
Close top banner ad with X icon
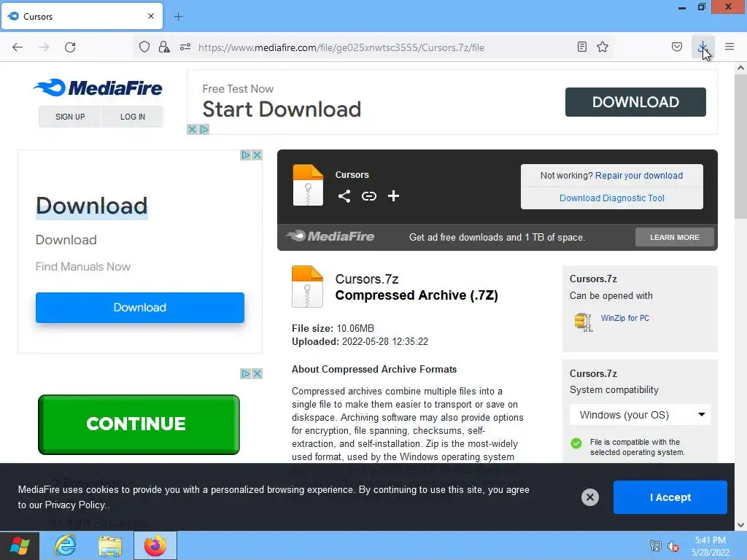(192, 130)
